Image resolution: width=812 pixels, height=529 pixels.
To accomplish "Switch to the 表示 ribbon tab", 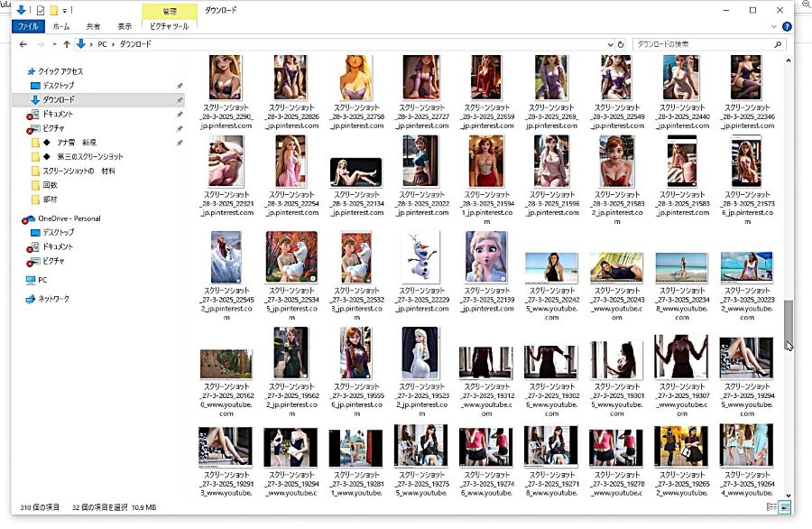I will point(125,26).
